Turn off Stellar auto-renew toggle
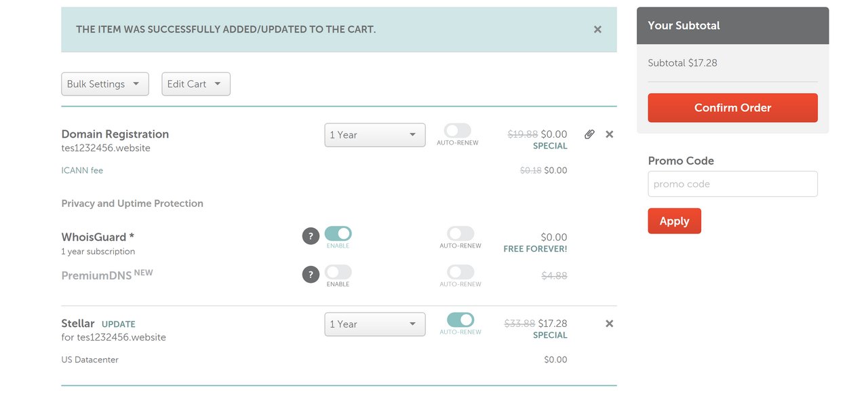This screenshot has width=868, height=405. click(x=460, y=320)
